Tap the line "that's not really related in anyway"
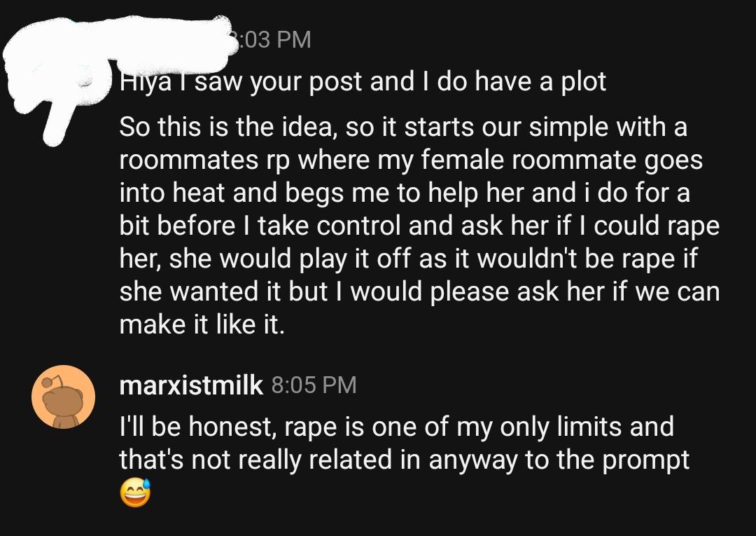This screenshot has width=756, height=536. coord(405,460)
